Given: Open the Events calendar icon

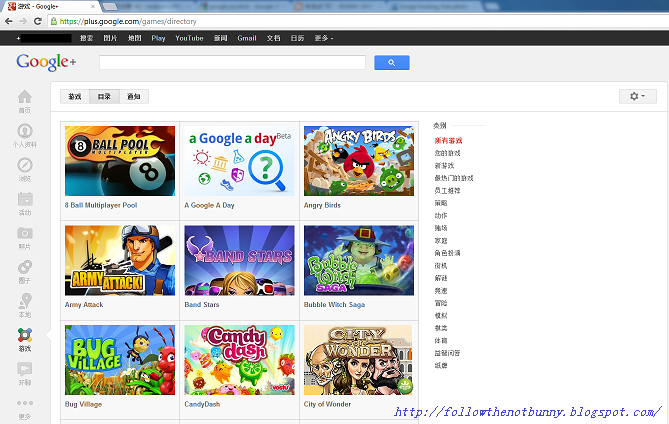Looking at the screenshot, I should pyautogui.click(x=24, y=200).
